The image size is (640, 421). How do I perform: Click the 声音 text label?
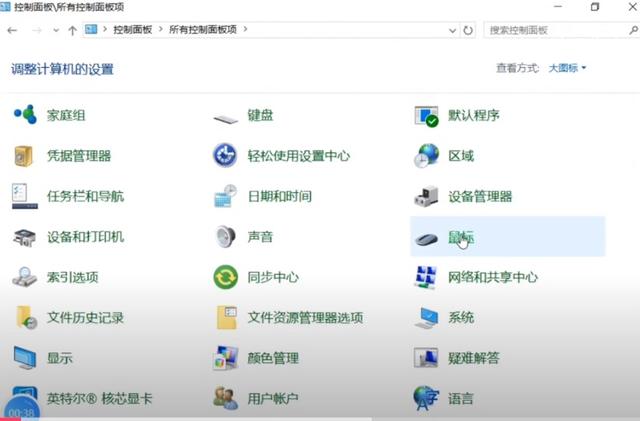(x=260, y=236)
